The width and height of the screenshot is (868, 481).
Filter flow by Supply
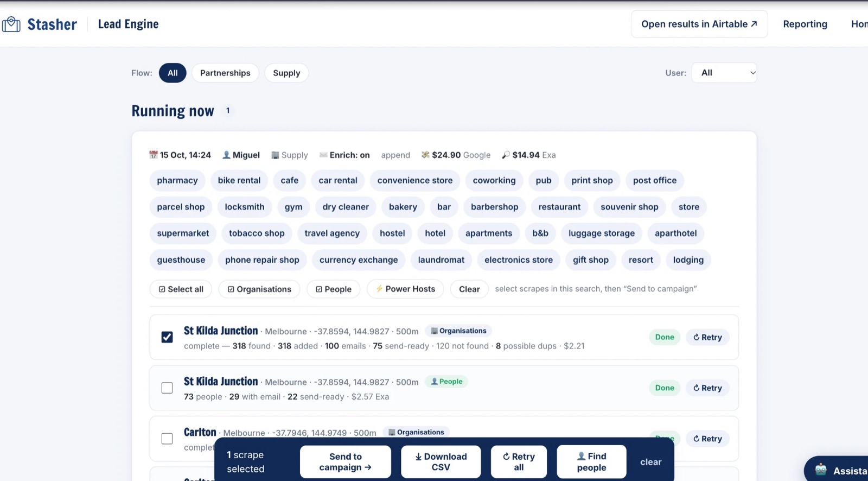[x=286, y=73]
